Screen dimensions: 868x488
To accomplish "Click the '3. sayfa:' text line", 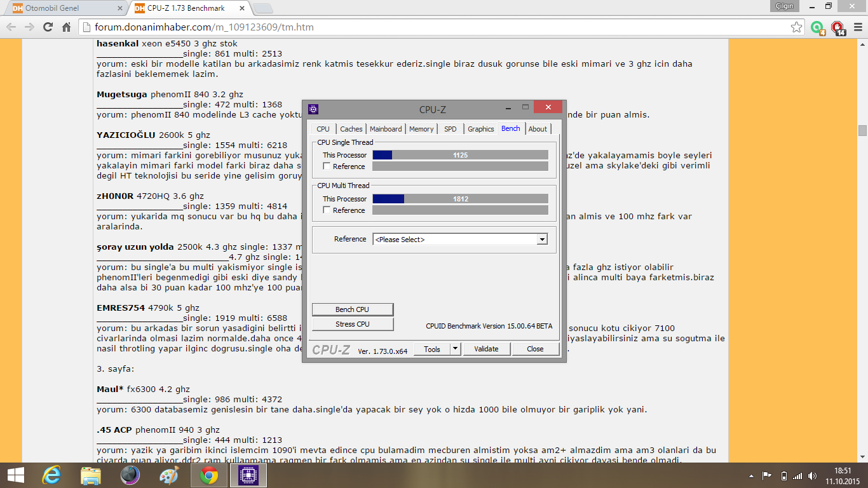I will 116,369.
